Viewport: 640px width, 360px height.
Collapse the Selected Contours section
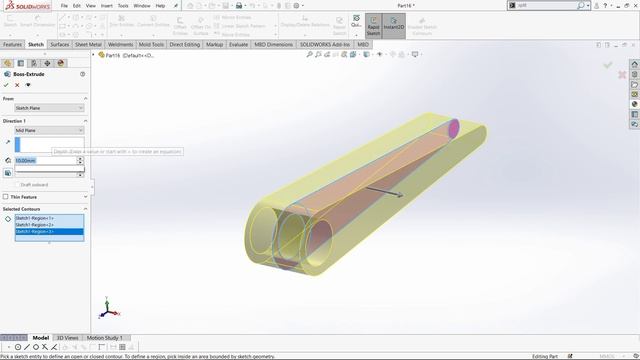(x=85, y=209)
